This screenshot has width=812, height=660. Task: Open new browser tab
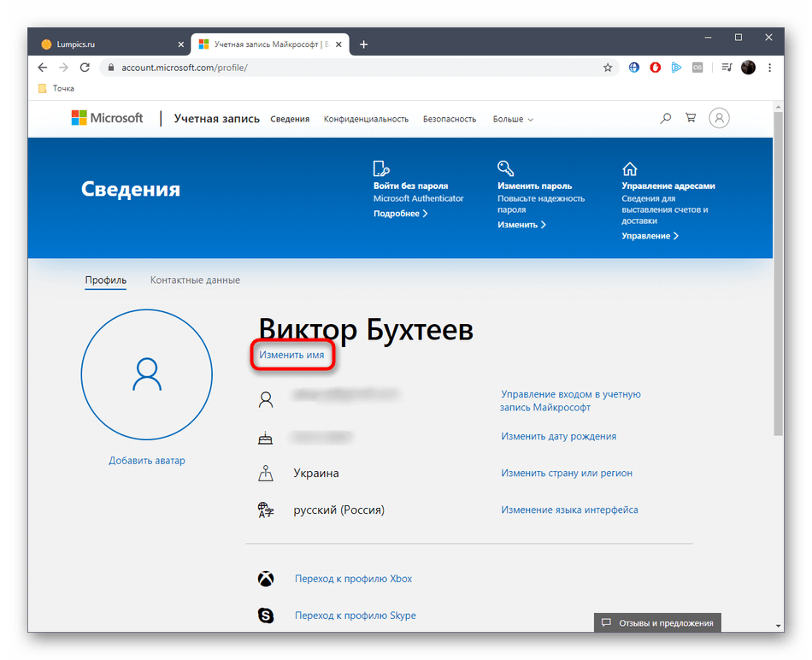tap(363, 44)
